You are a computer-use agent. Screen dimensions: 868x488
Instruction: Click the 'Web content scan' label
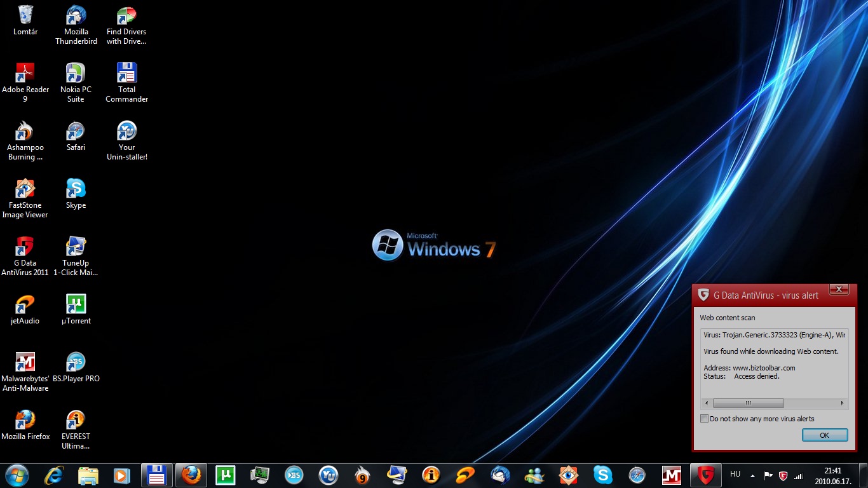[x=728, y=318]
